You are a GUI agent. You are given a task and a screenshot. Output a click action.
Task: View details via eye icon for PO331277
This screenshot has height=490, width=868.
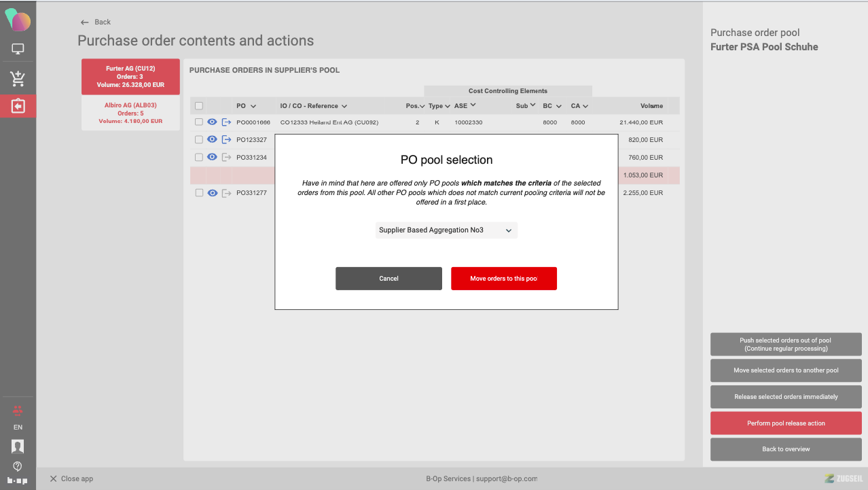coord(212,193)
